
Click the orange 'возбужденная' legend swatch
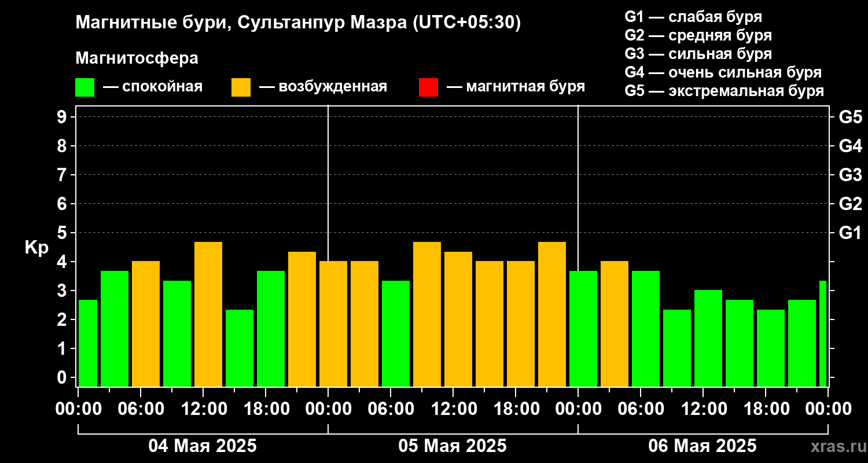point(241,87)
